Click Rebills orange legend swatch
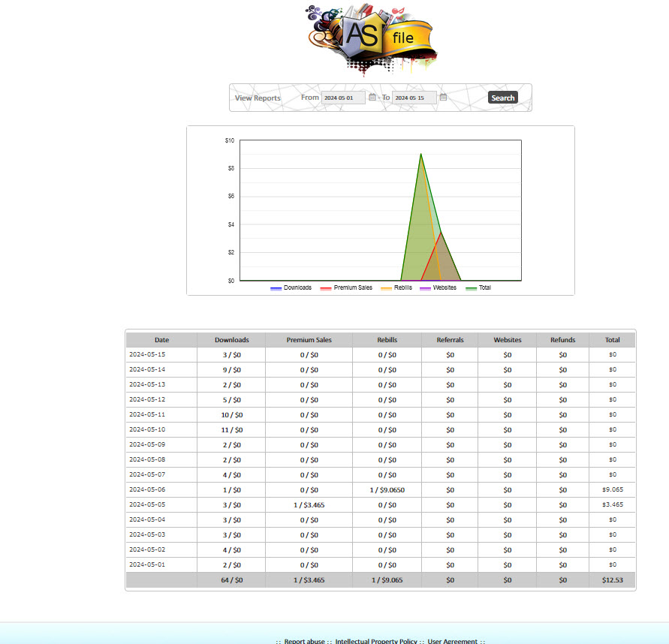Viewport: 669px width, 644px height. point(386,288)
